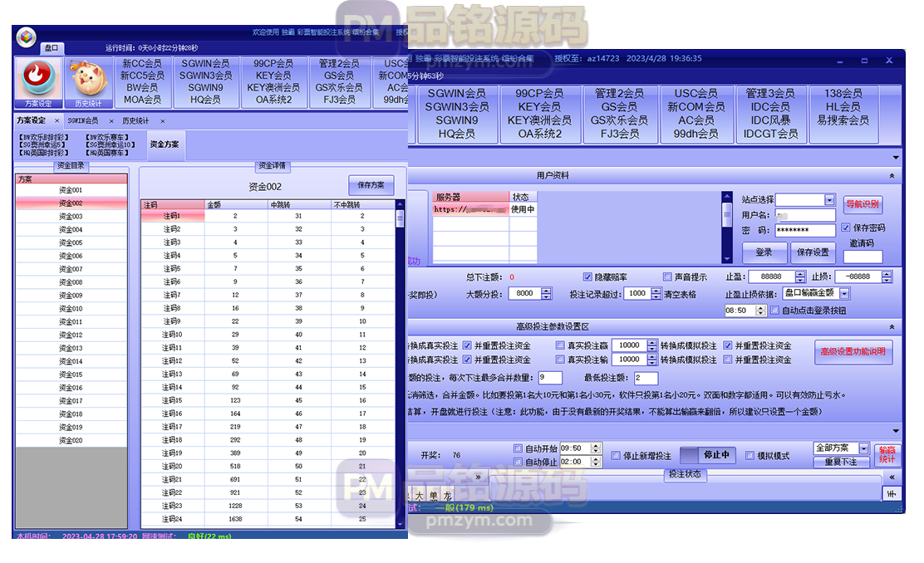The height and width of the screenshot is (563, 924).
Task: Close the SGWIN会员 tab with its x
Action: 111,120
